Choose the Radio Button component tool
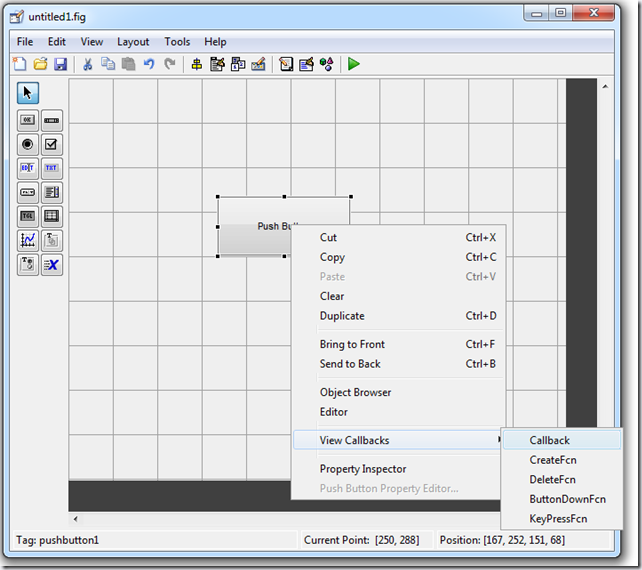This screenshot has width=642, height=570. tap(28, 145)
